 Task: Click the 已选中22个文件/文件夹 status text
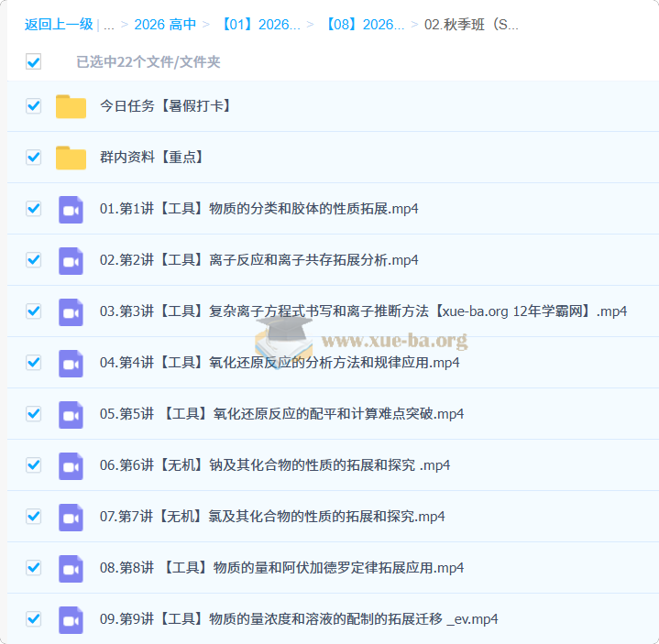148,61
